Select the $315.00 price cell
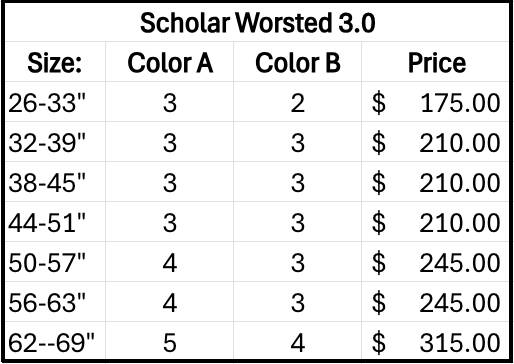514x364 pixels. 435,341
